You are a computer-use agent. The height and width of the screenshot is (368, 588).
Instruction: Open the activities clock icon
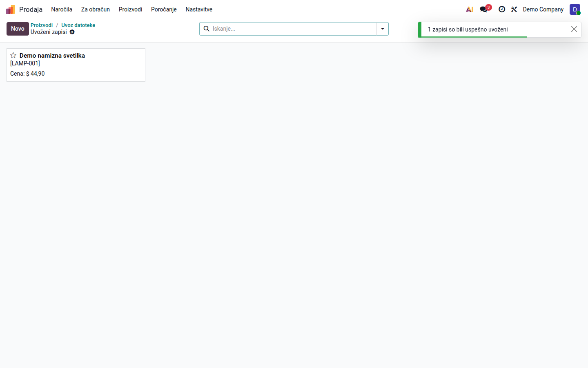click(x=502, y=9)
